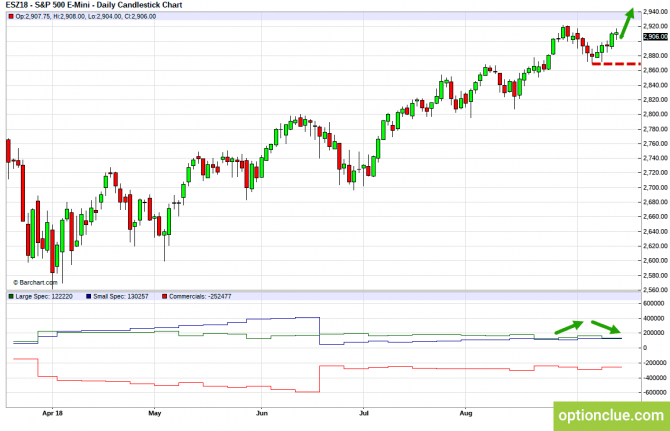Image resolution: width=670 pixels, height=431 pixels.
Task: Click the Small Spec blue legend square
Action: point(88,296)
